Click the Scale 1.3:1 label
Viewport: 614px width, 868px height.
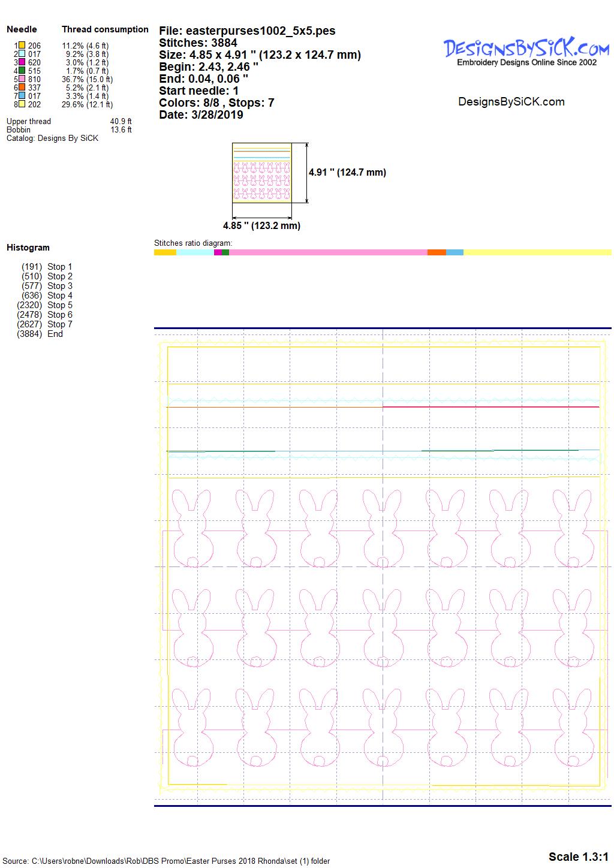(578, 857)
